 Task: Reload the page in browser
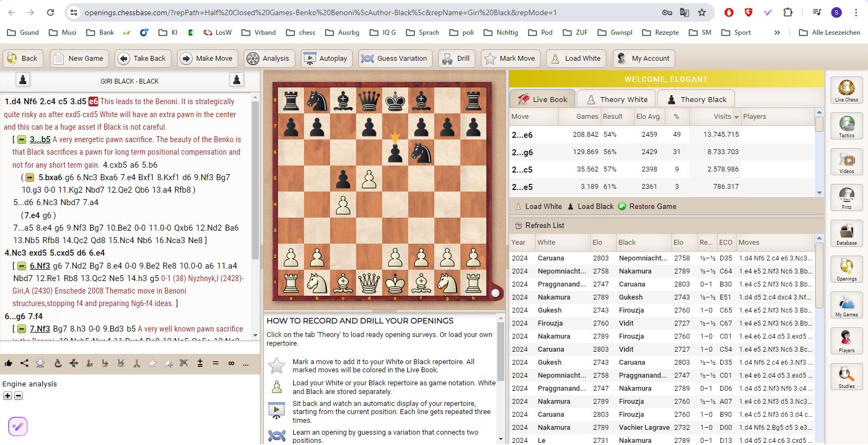point(50,12)
